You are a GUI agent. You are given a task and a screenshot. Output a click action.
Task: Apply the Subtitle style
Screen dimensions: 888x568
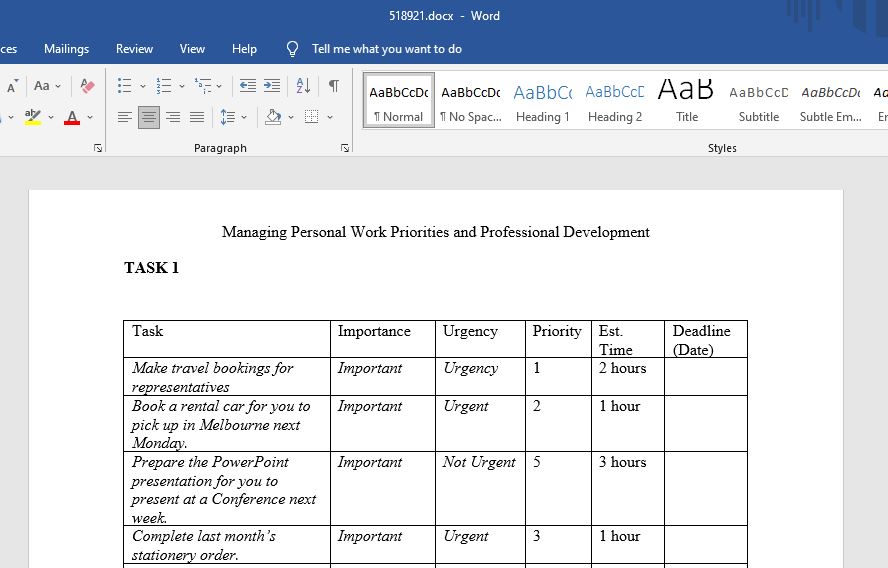758,100
